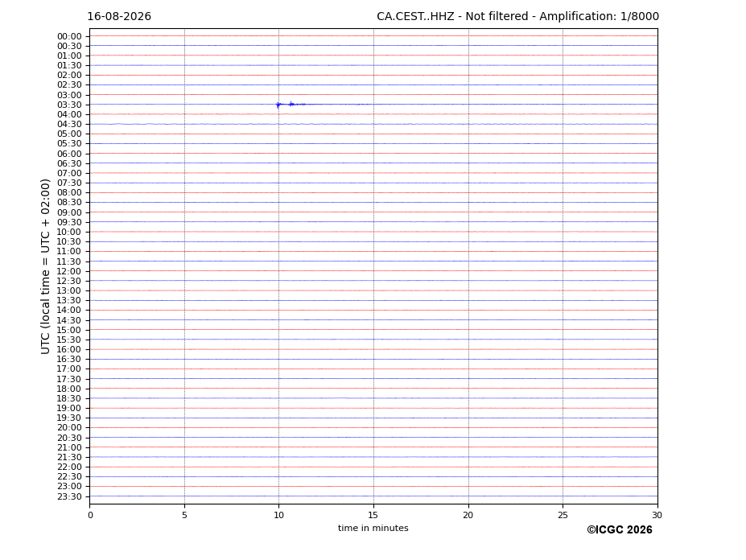Screen dimensions: 746x560
Task: Click the 01:30 time label
Action: pos(69,66)
